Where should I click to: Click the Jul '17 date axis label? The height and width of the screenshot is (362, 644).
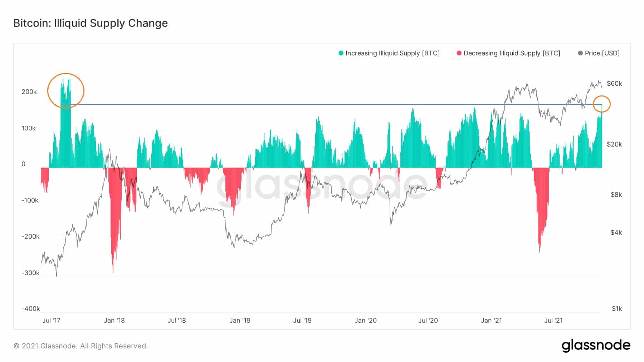coord(51,321)
